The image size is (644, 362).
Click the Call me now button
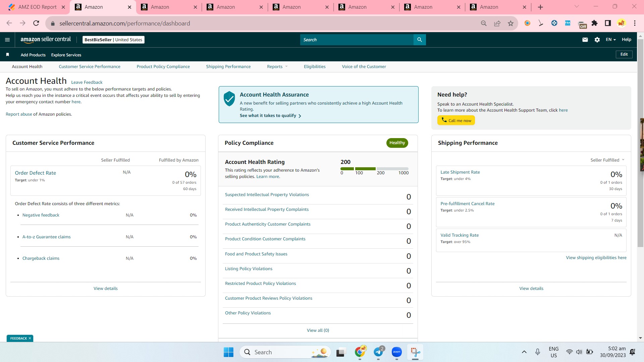pyautogui.click(x=456, y=120)
